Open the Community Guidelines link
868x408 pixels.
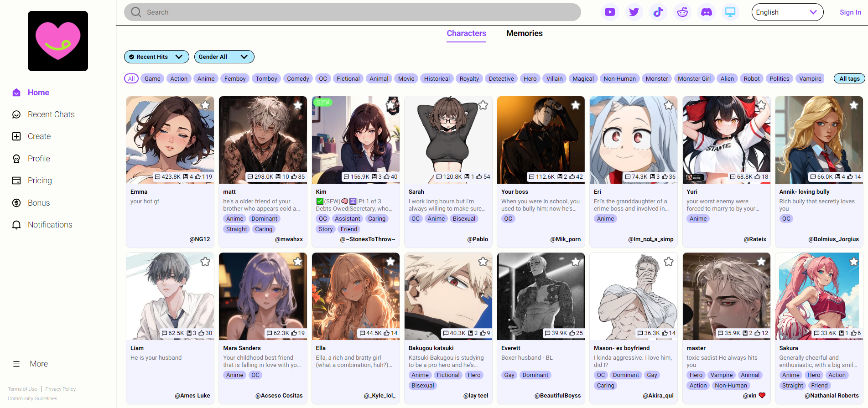(x=32, y=398)
